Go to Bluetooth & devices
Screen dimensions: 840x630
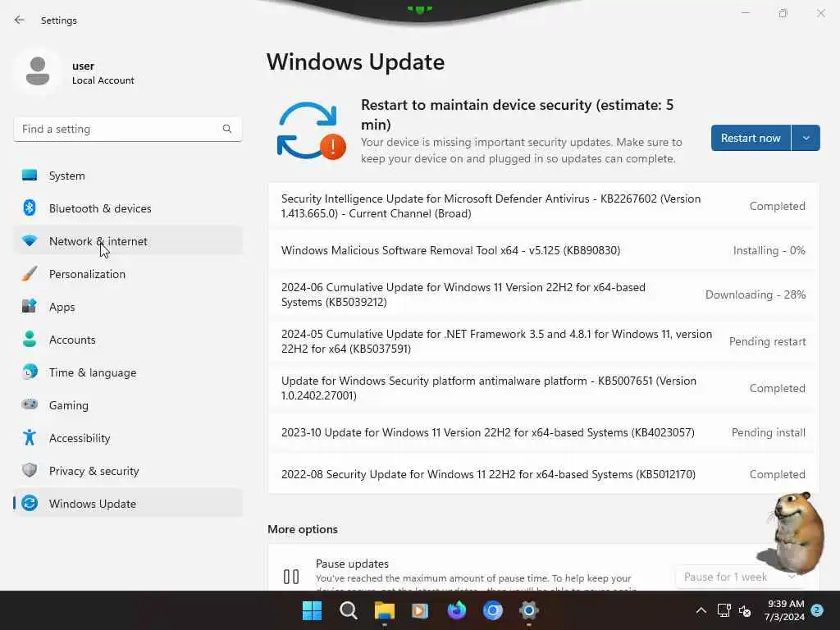tap(128, 208)
